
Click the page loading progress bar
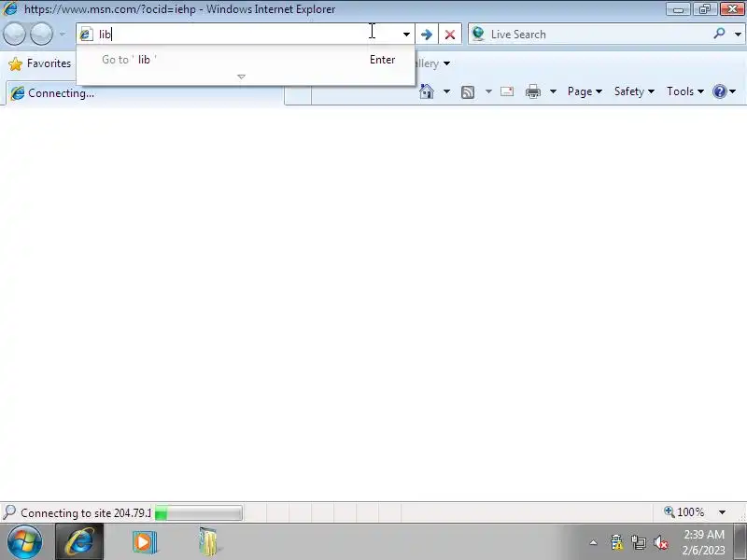pos(199,512)
